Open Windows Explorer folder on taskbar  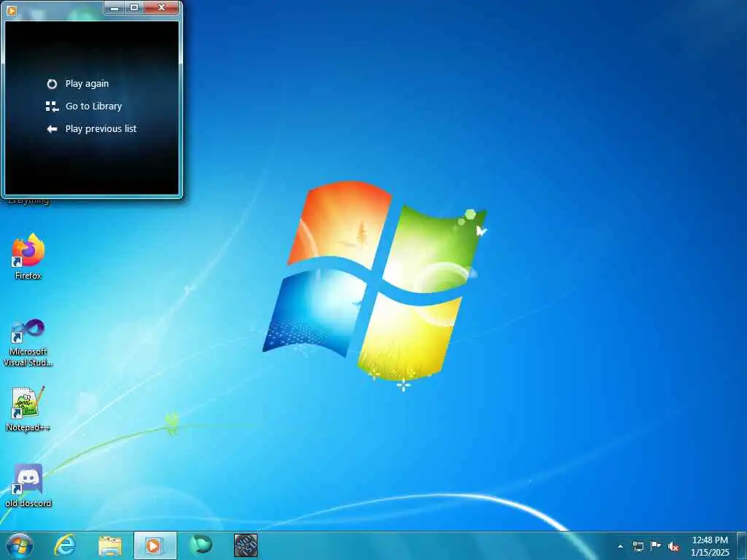110,545
